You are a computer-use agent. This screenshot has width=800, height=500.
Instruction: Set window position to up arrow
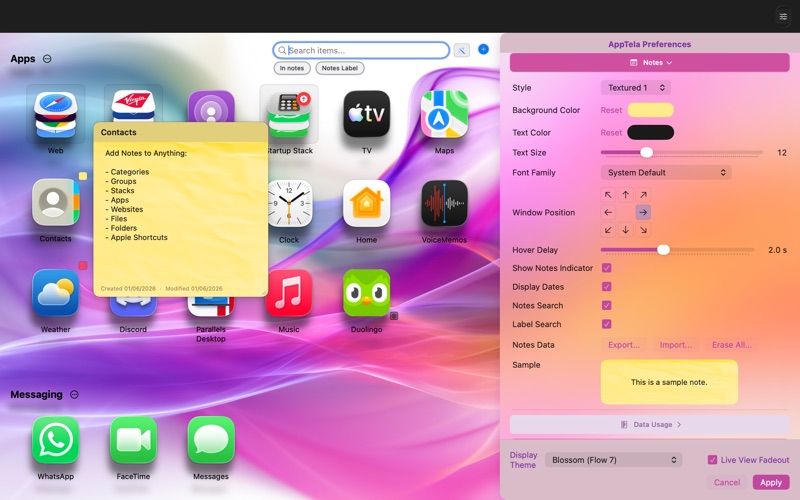coord(626,194)
